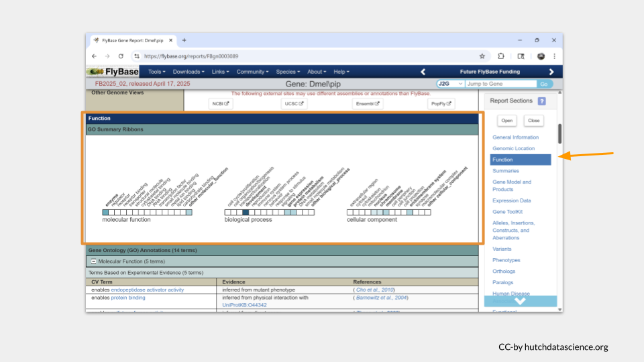The image size is (644, 362).
Task: Click the Report Sections help question-mark icon
Action: (x=542, y=101)
